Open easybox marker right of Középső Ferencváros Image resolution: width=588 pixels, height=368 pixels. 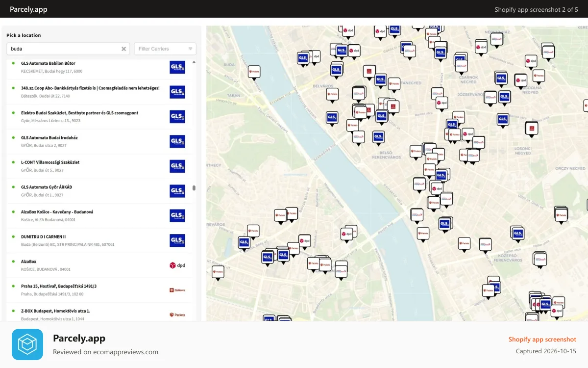tap(540, 260)
